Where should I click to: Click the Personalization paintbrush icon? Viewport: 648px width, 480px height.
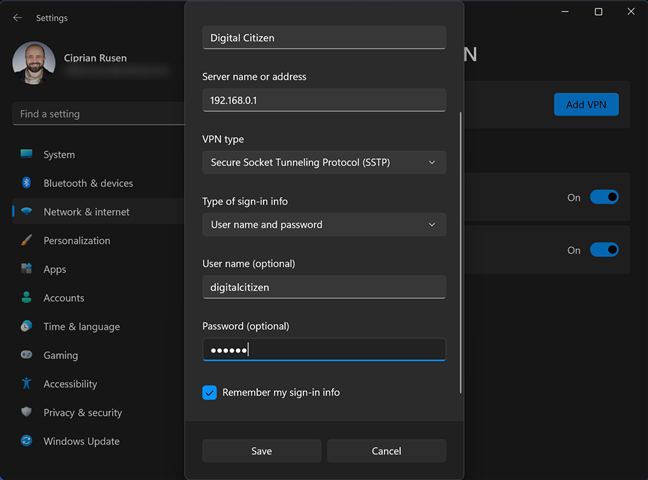[x=26, y=240]
